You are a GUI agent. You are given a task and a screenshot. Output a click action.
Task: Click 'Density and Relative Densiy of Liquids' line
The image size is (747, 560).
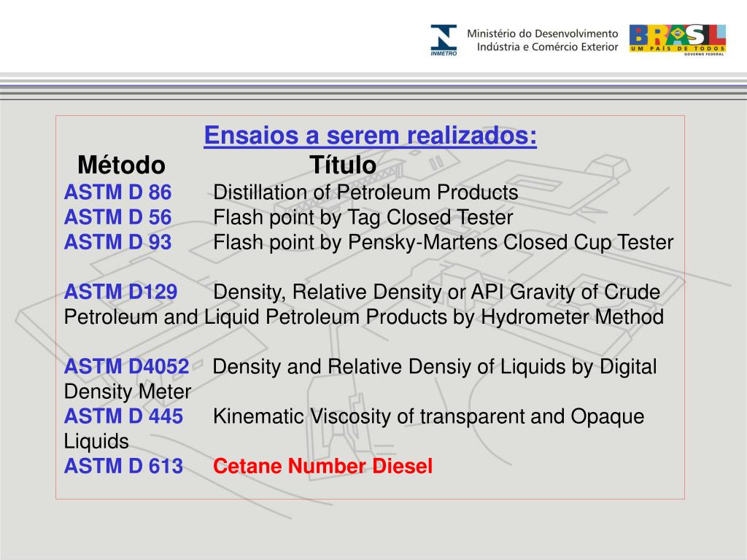tap(435, 367)
